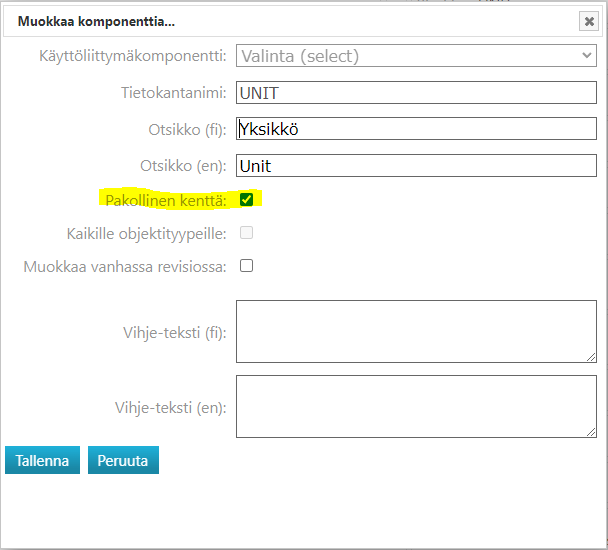The height and width of the screenshot is (550, 608).
Task: Click inside the Vihje-teksti (en) text area
Action: [416, 406]
